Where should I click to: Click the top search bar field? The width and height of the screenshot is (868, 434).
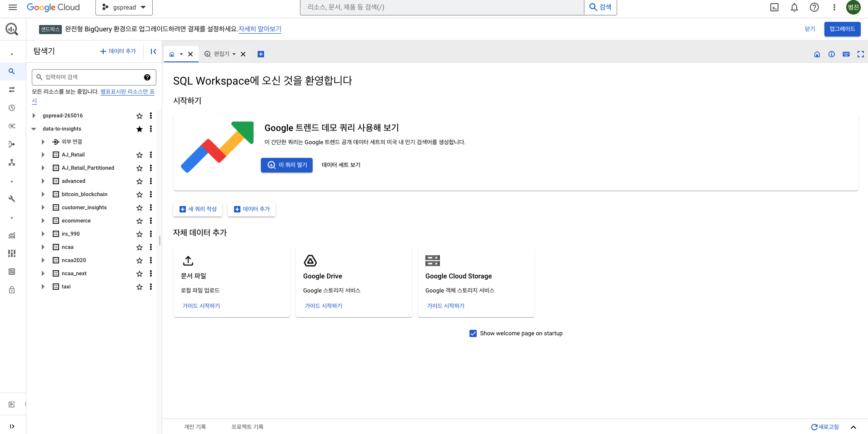(442, 7)
